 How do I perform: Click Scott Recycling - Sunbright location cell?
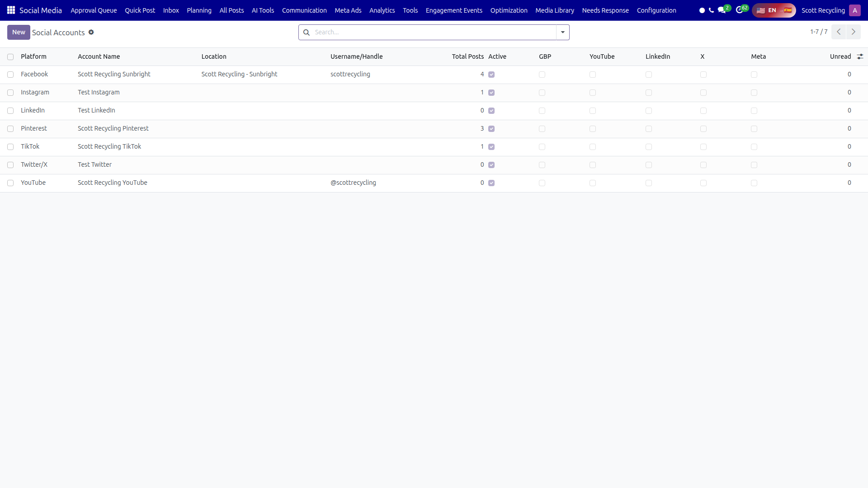(x=239, y=74)
